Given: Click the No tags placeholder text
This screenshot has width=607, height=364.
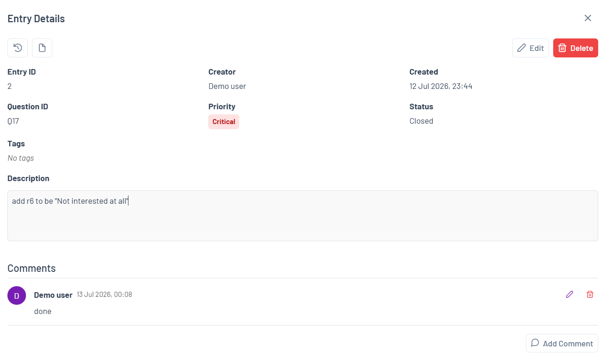Looking at the screenshot, I should pyautogui.click(x=20, y=158).
